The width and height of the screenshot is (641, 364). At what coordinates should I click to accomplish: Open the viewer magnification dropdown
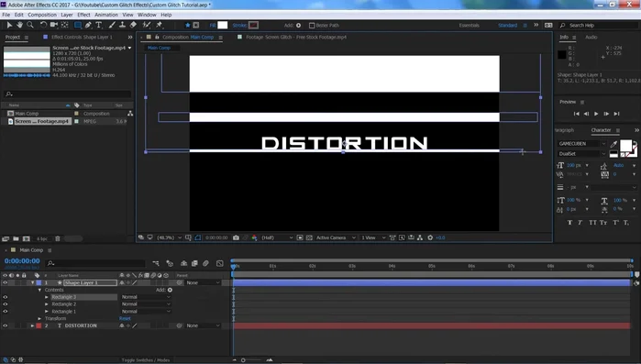click(x=170, y=237)
